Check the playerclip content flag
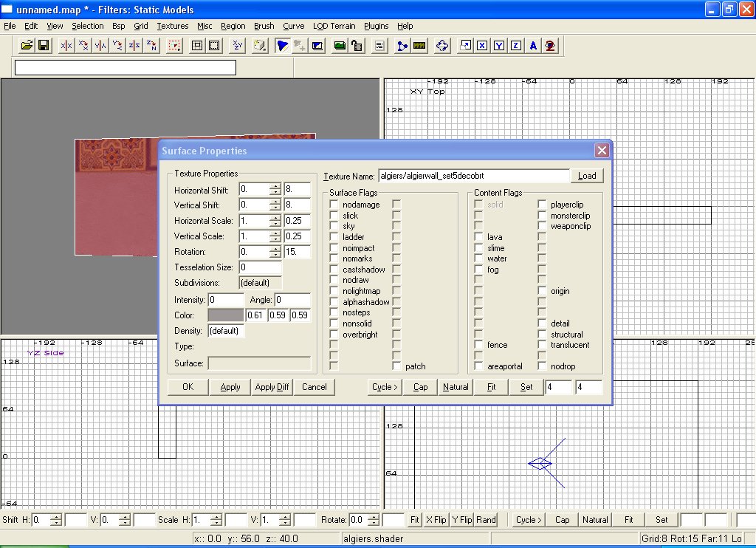This screenshot has height=548, width=756. click(x=543, y=205)
